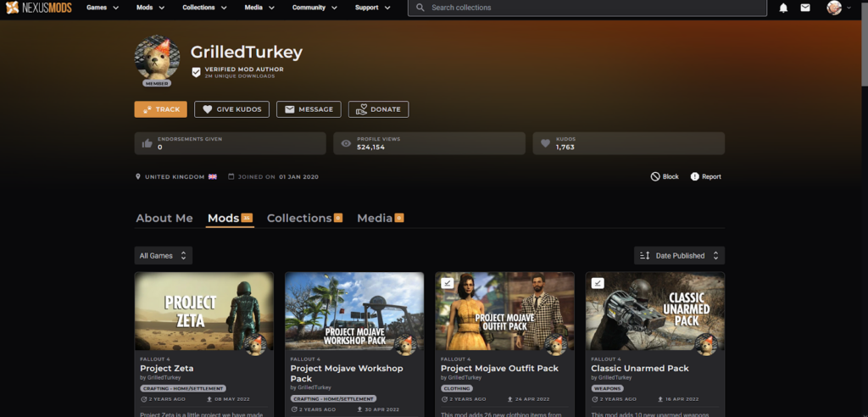This screenshot has height=417, width=868.
Task: Click the notifications bell icon
Action: pos(783,8)
